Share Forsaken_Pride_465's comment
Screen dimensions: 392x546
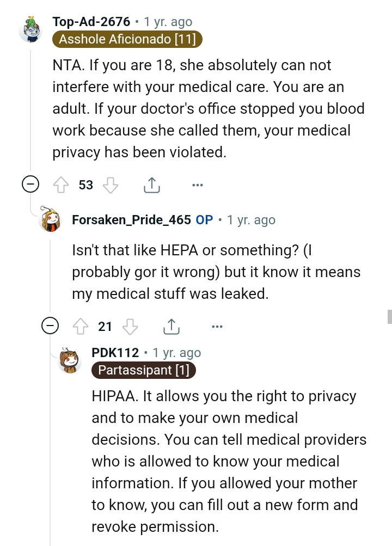point(171,325)
